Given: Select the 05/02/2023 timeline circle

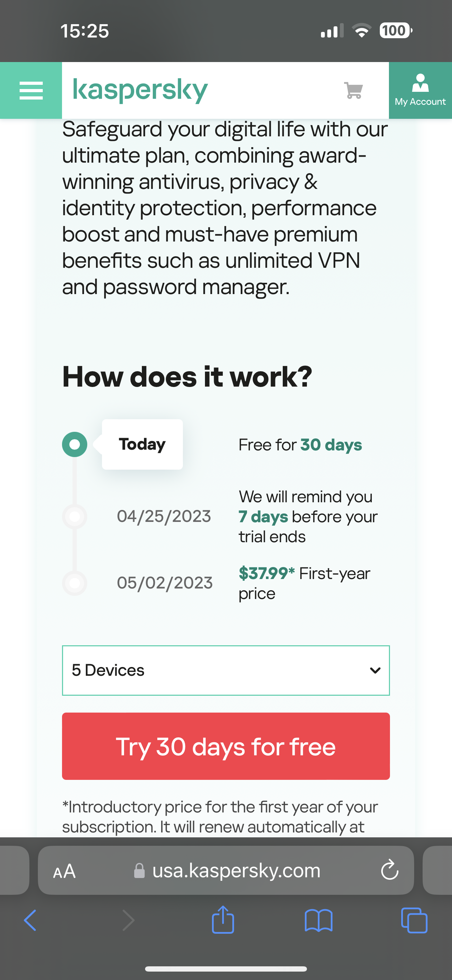Looking at the screenshot, I should pos(75,583).
